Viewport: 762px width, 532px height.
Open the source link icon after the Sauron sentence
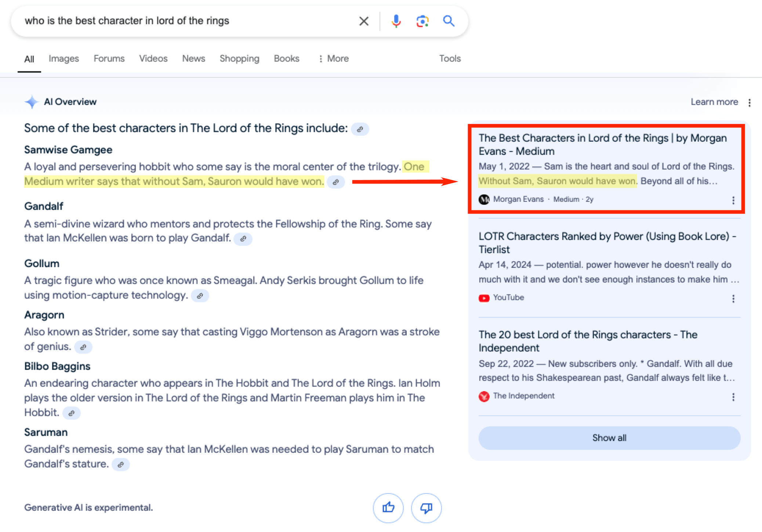(x=335, y=182)
